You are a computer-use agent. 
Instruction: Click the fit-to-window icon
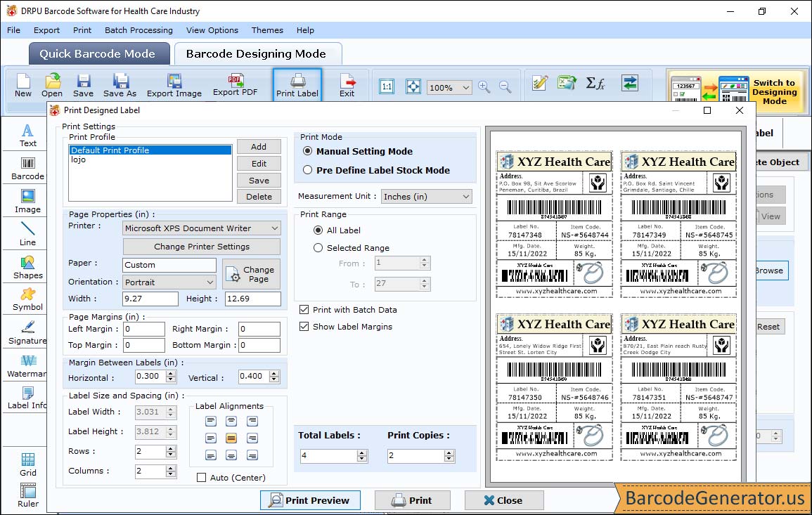point(413,86)
